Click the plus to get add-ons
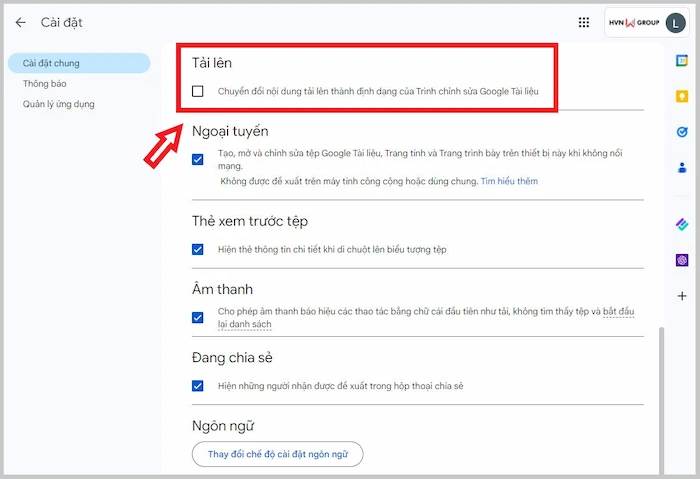The height and width of the screenshot is (479, 700). click(x=682, y=296)
